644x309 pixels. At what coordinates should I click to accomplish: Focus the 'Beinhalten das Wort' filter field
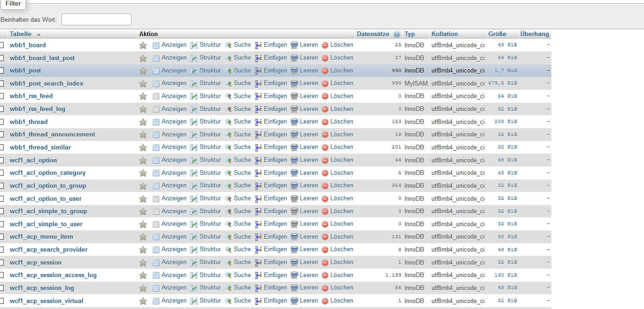(x=96, y=19)
